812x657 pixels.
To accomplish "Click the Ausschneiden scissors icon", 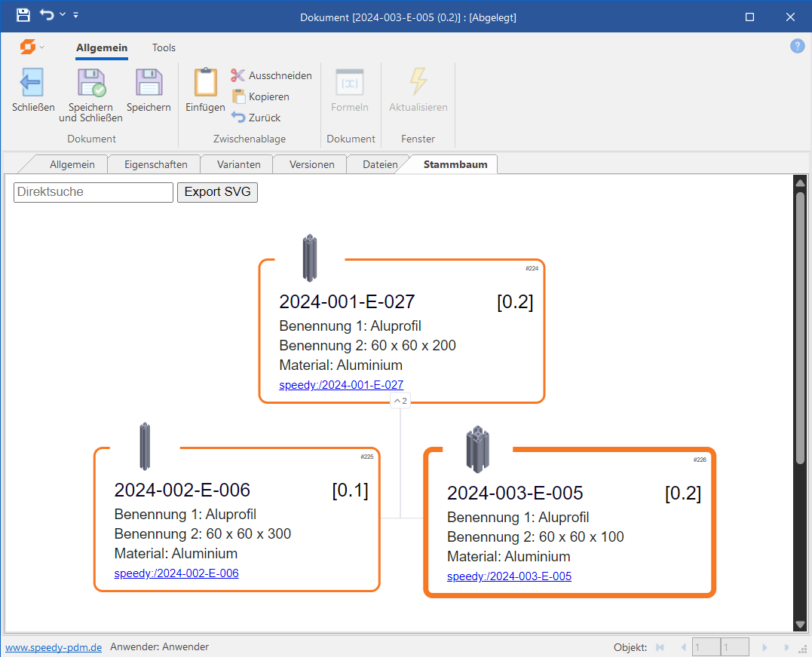I will coord(238,75).
